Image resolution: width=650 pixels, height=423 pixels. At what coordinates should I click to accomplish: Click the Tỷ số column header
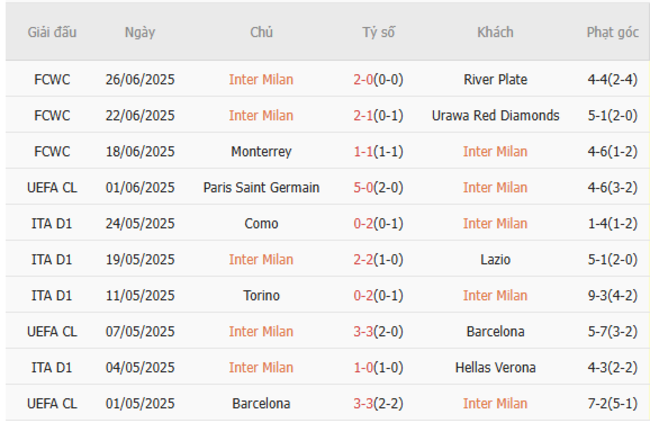click(378, 32)
